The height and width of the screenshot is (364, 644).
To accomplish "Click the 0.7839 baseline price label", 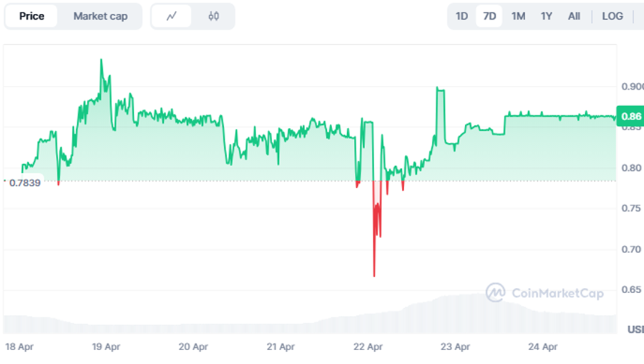I will click(x=25, y=183).
